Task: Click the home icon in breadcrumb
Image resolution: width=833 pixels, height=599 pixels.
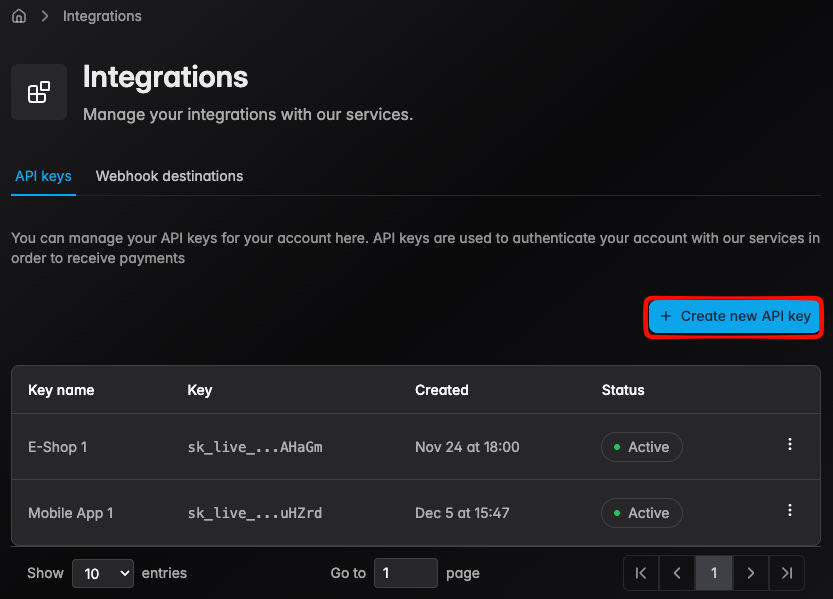Action: click(19, 16)
